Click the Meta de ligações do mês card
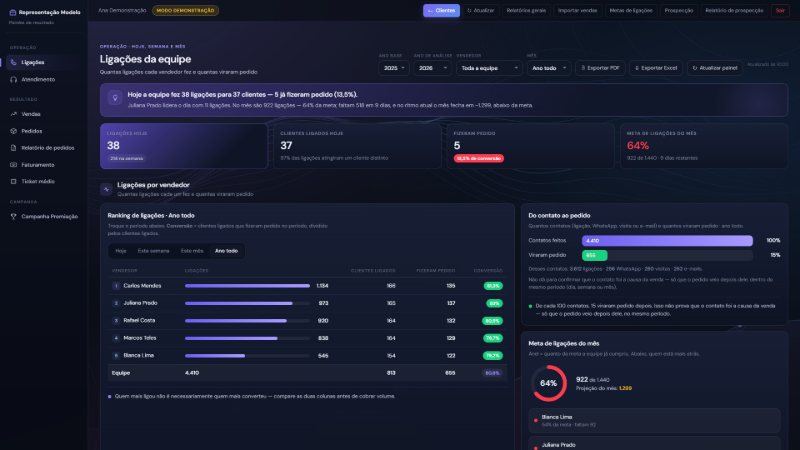800x450 pixels. click(x=704, y=146)
